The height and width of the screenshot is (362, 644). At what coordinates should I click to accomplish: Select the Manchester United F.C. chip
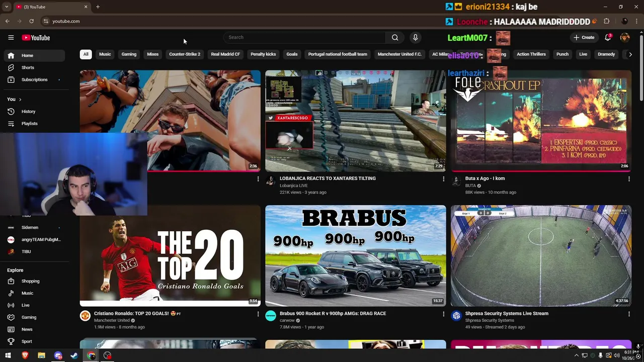pos(399,54)
